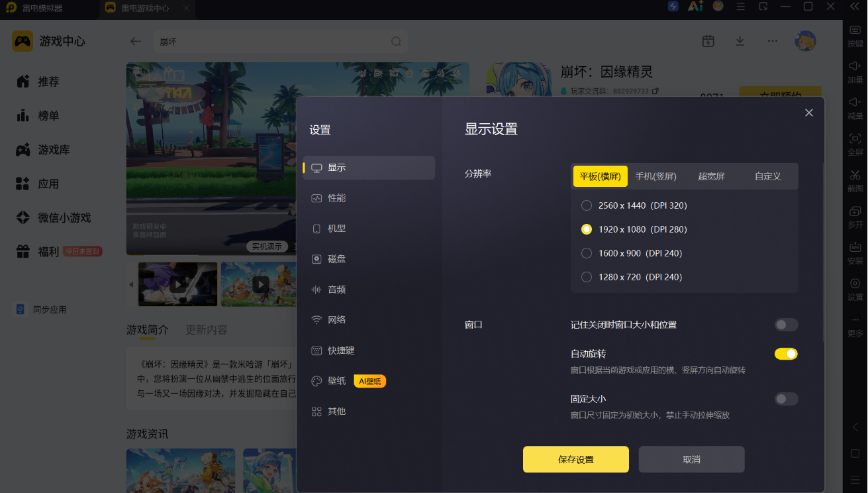Screen dimensions: 868x493
Task: Switch to 游戏简介 tab on game page
Action: point(148,329)
